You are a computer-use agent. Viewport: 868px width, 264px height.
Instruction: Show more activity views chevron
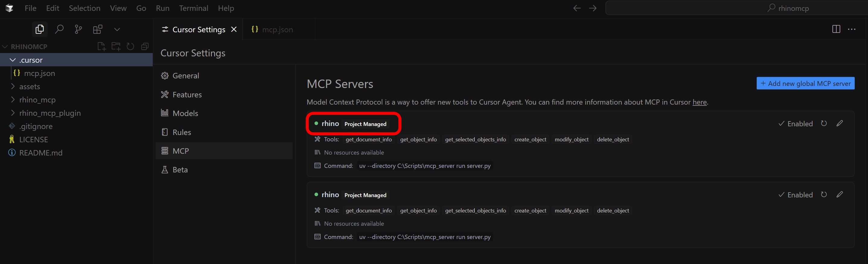[x=117, y=29]
